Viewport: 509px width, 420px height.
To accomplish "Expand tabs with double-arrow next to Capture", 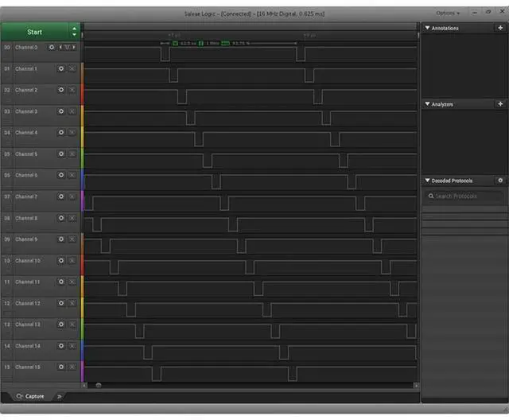I will click(x=58, y=396).
